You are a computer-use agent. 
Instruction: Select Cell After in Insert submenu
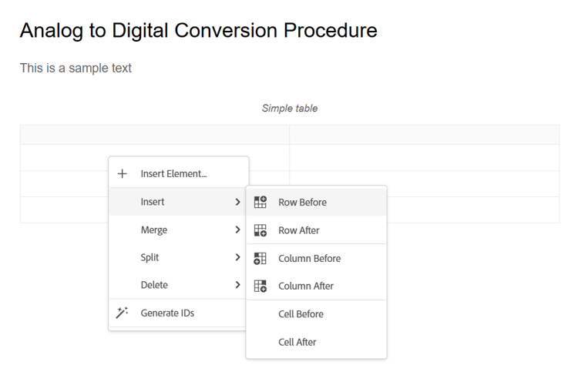[x=297, y=342]
